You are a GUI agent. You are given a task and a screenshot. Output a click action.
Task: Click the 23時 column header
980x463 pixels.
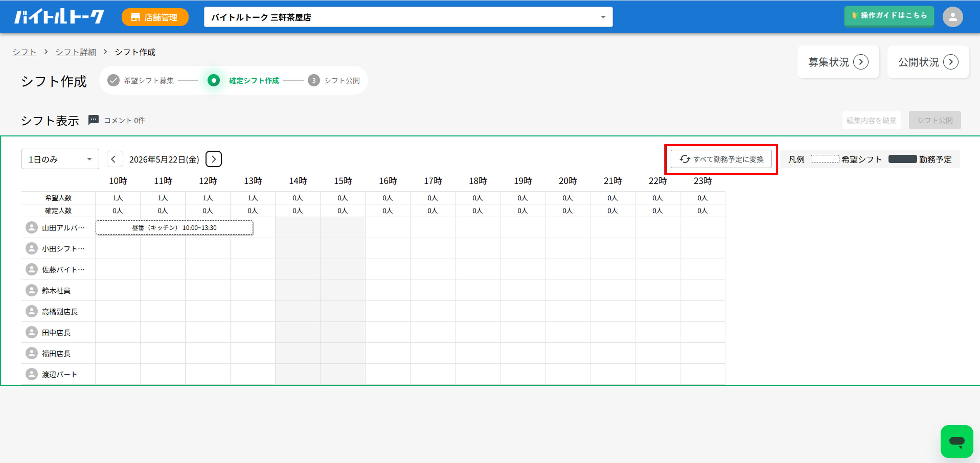[x=703, y=181]
